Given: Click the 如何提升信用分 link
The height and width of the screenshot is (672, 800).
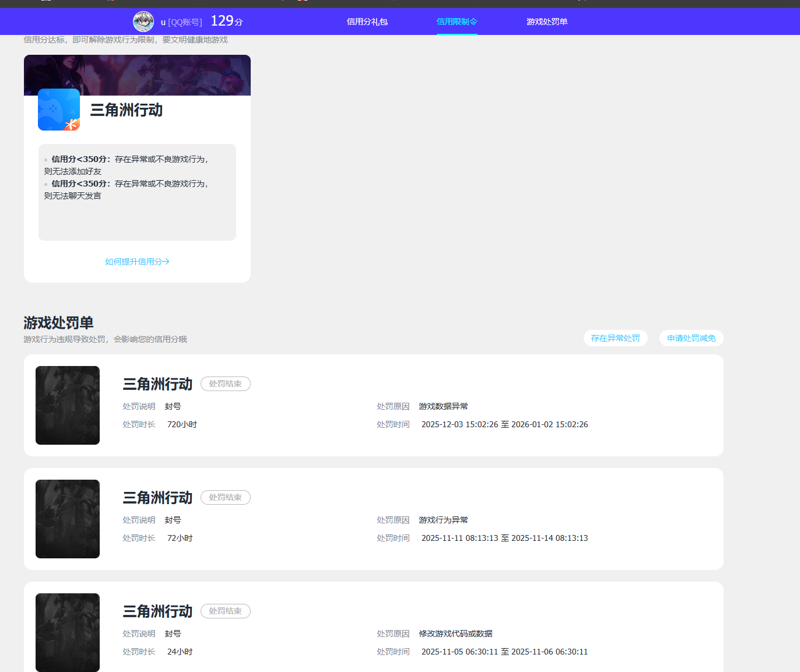Looking at the screenshot, I should [x=136, y=261].
